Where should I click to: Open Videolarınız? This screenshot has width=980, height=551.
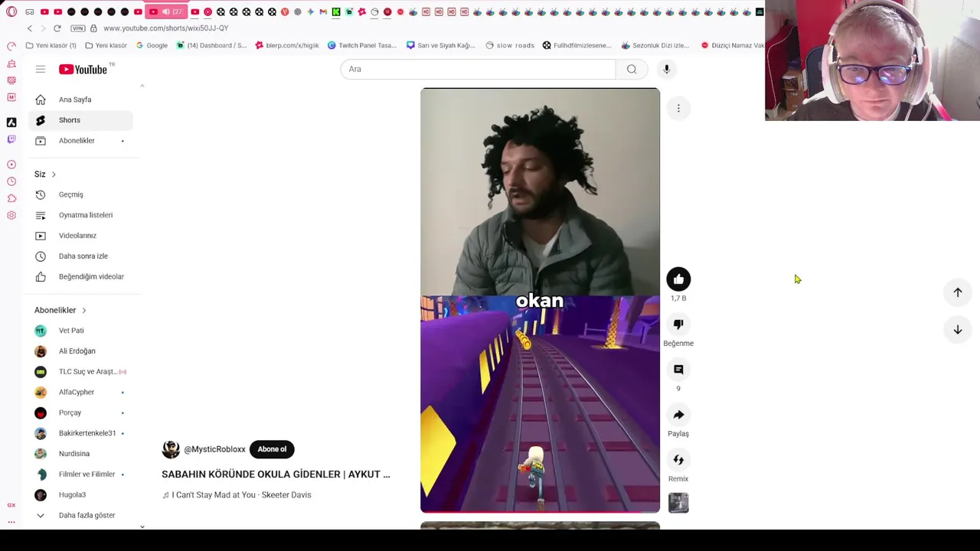click(x=80, y=236)
